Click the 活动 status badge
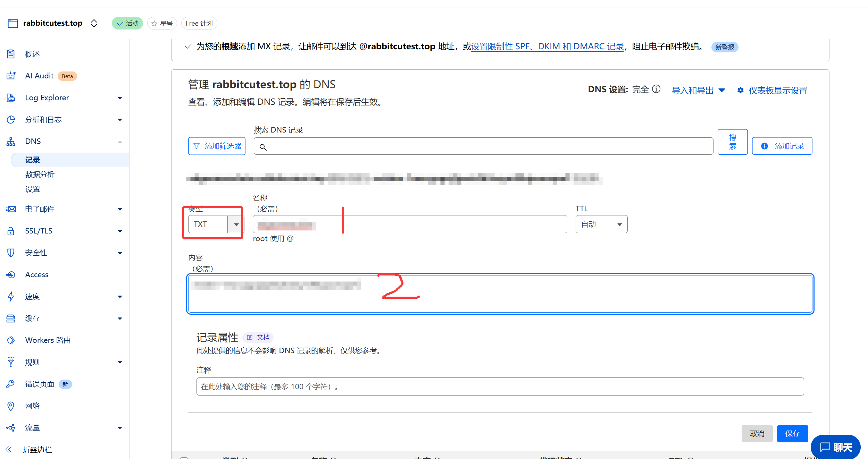The width and height of the screenshot is (868, 459). 127,23
